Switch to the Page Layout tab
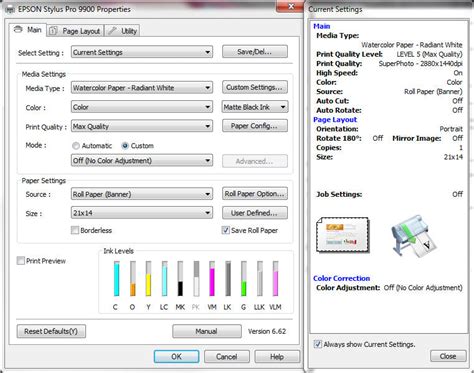The image size is (474, 373). click(x=75, y=31)
